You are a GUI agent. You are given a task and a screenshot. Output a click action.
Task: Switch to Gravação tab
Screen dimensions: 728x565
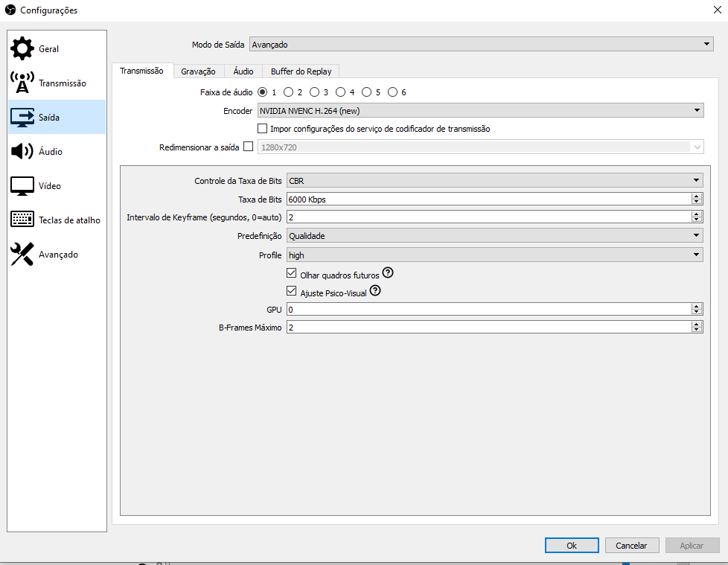tap(198, 71)
